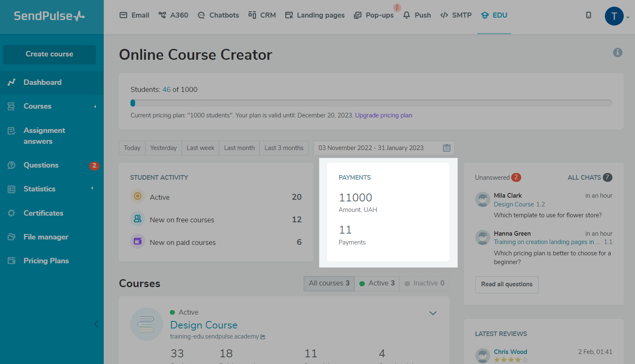Expand the Courses sidebar submenu
This screenshot has height=364, width=635.
click(95, 107)
